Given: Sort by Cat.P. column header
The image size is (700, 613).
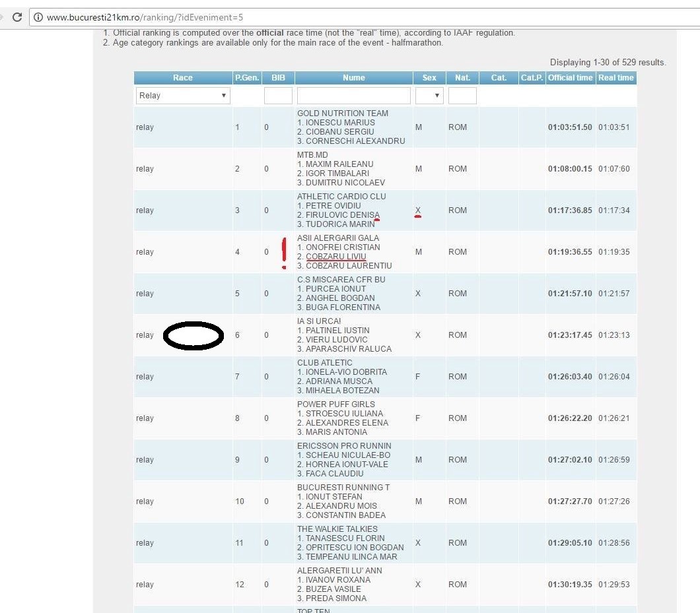Looking at the screenshot, I should 532,78.
